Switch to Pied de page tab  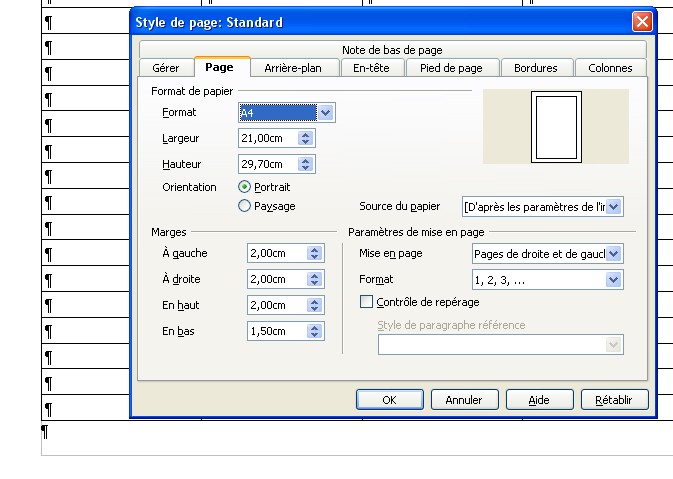click(451, 68)
